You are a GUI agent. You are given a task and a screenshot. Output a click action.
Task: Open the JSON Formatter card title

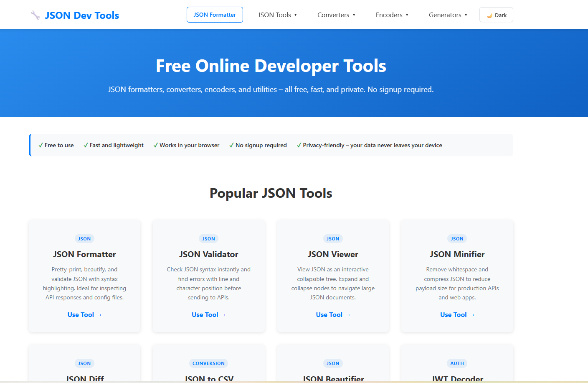(x=84, y=254)
